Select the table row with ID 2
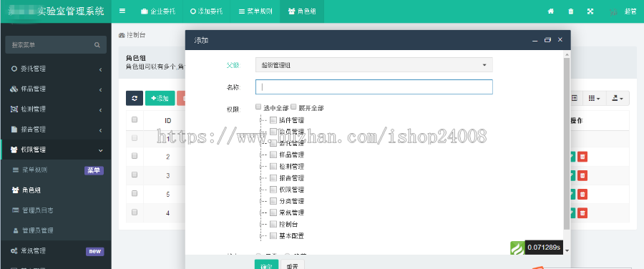This screenshot has height=269, width=644. click(135, 156)
